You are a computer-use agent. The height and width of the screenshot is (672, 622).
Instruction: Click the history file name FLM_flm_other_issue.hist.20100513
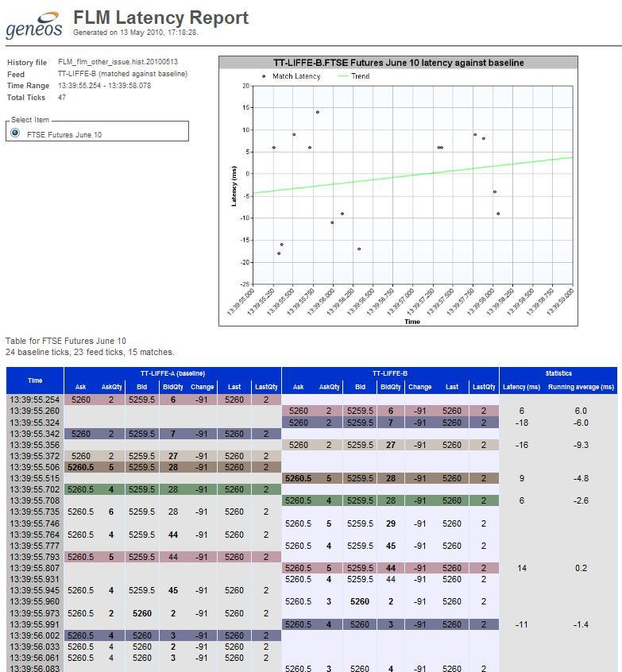pyautogui.click(x=118, y=62)
